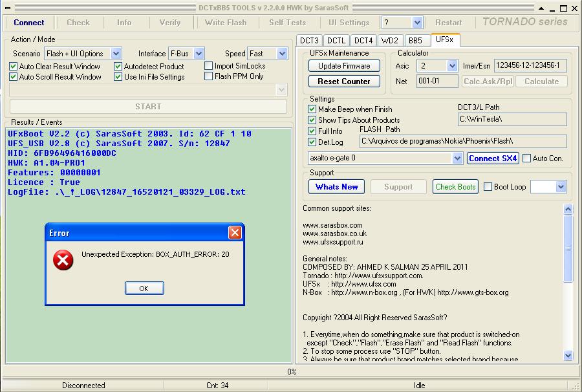The height and width of the screenshot is (392, 582).
Task: Switch to the DCT4 tab
Action: coord(363,40)
